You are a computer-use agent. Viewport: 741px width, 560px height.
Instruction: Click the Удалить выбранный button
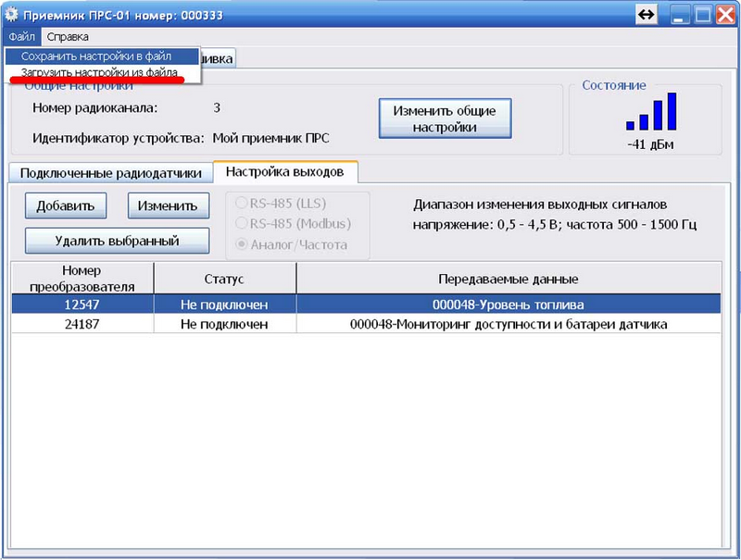tap(118, 241)
